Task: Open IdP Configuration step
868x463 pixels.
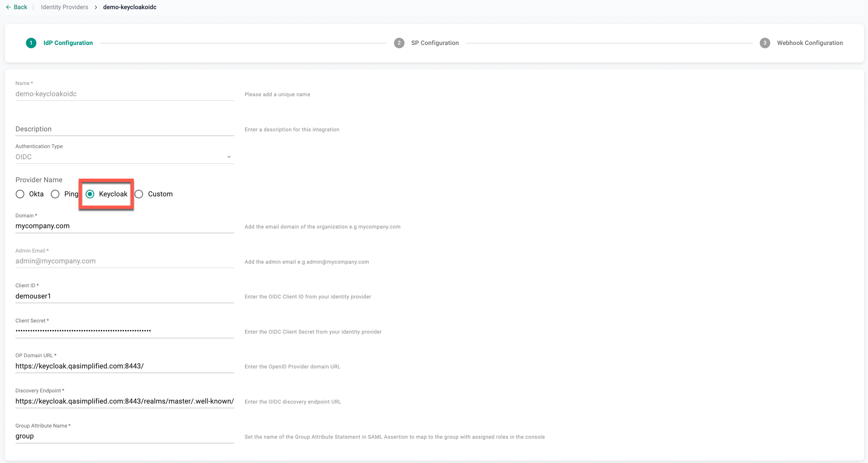Action: (x=68, y=43)
